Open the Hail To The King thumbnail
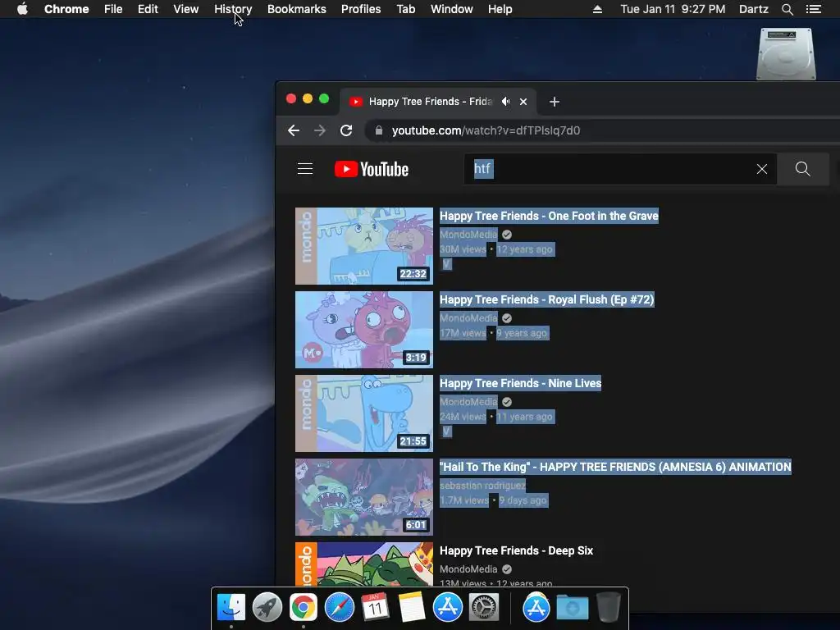 364,496
